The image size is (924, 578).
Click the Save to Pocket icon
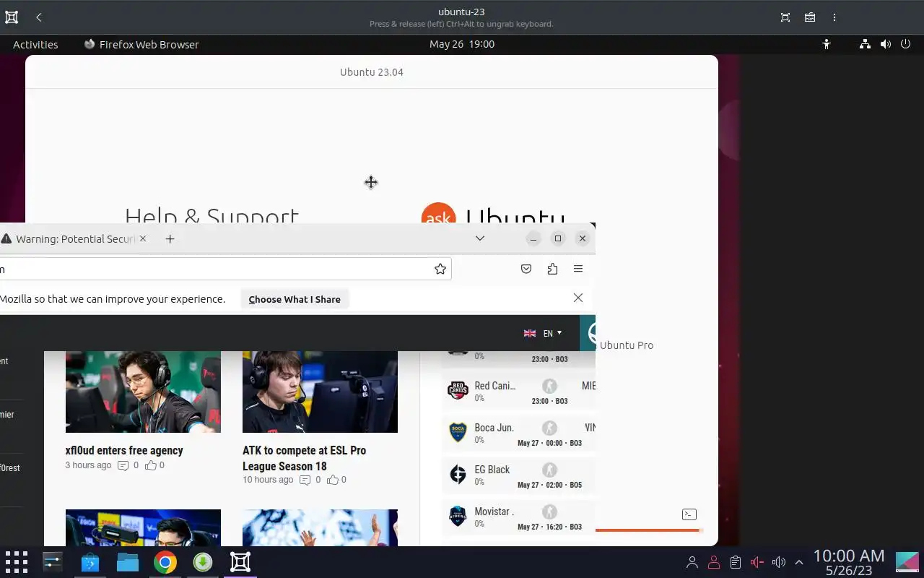click(x=526, y=269)
